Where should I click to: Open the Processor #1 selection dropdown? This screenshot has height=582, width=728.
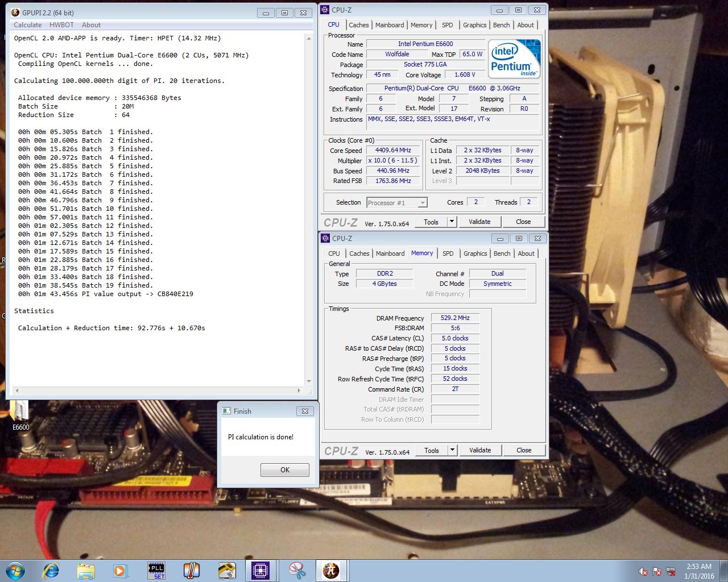point(397,202)
